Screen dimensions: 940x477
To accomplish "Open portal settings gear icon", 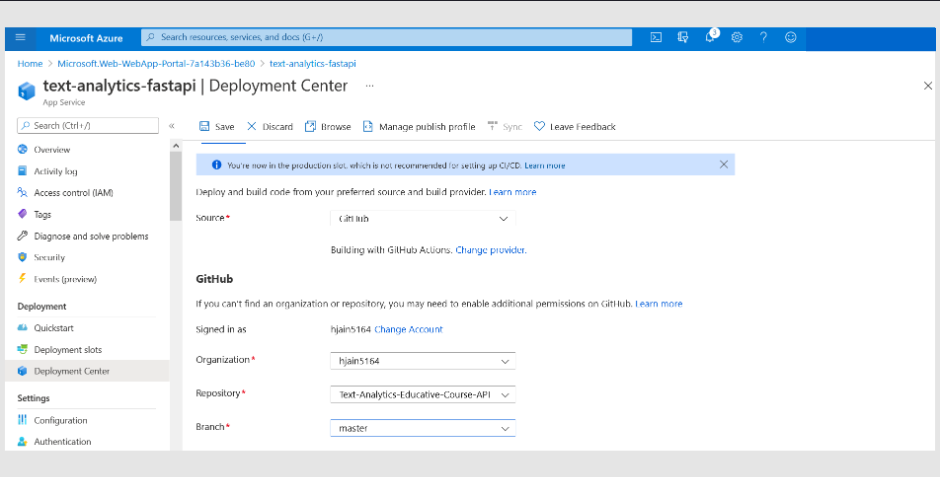I will pyautogui.click(x=737, y=38).
